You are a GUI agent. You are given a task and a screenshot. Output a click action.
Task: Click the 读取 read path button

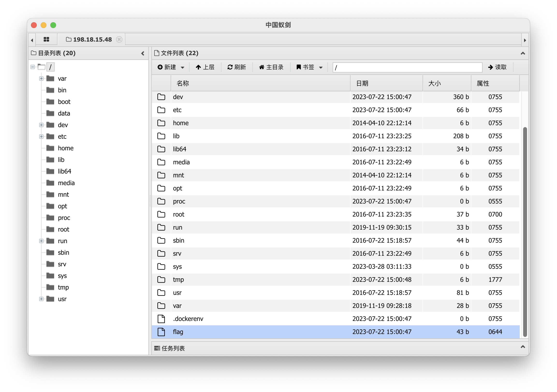click(x=497, y=67)
